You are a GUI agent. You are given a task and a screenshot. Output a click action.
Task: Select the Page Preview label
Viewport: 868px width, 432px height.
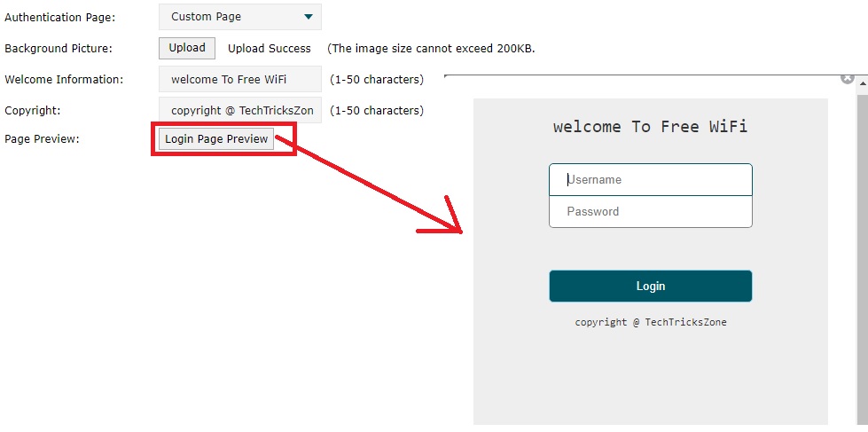[42, 139]
